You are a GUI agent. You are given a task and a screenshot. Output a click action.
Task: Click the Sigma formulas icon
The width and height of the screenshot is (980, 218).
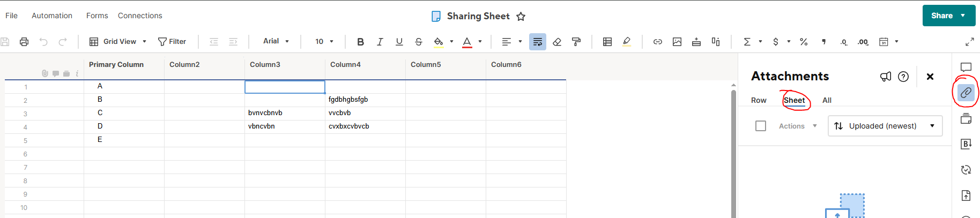point(747,42)
